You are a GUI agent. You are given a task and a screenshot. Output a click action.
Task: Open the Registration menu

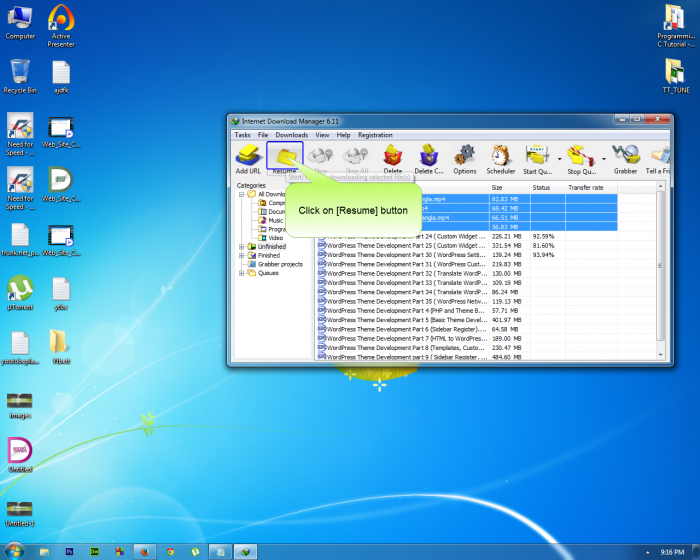coord(375,135)
